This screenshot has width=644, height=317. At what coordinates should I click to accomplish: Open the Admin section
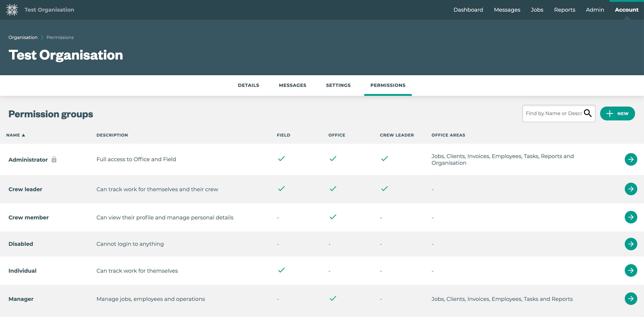tap(595, 10)
